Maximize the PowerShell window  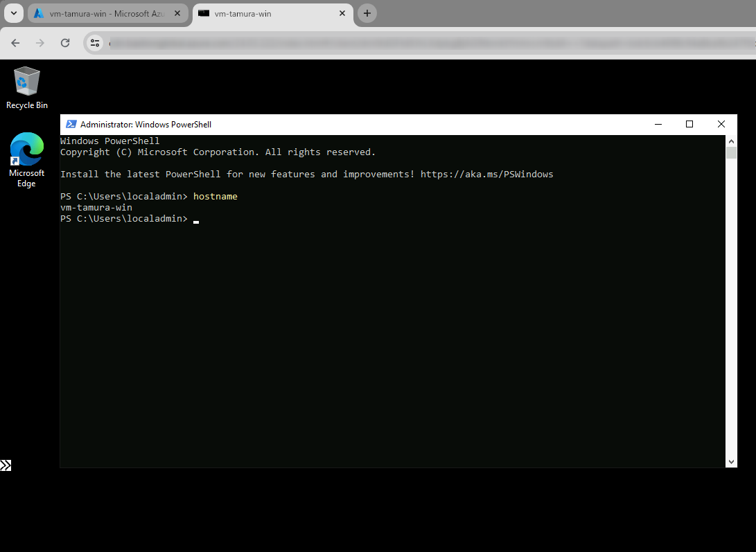click(689, 124)
